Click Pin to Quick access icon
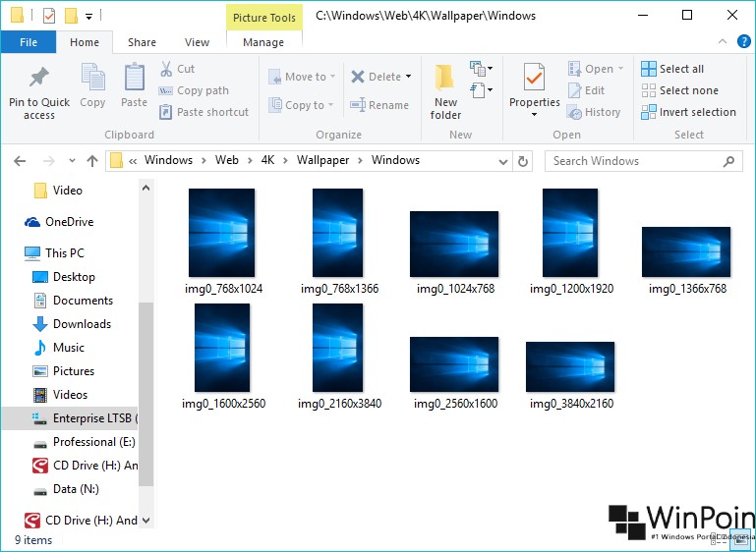 tap(39, 78)
